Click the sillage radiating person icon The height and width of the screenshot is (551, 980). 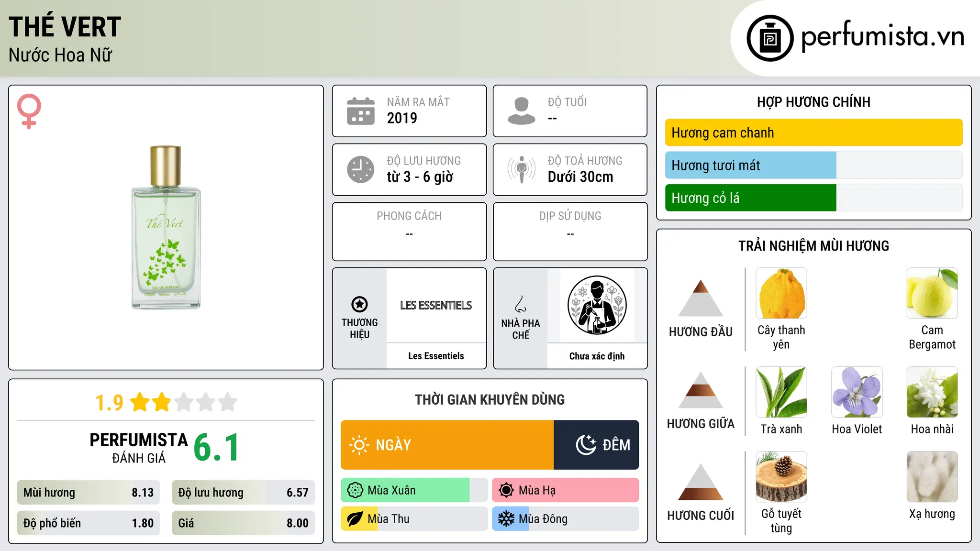pyautogui.click(x=522, y=169)
